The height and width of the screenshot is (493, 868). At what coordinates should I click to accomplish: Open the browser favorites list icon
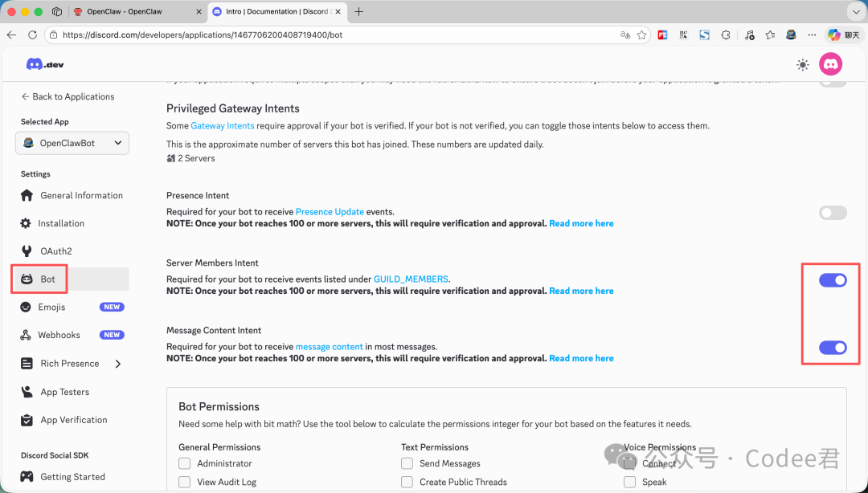(x=770, y=35)
